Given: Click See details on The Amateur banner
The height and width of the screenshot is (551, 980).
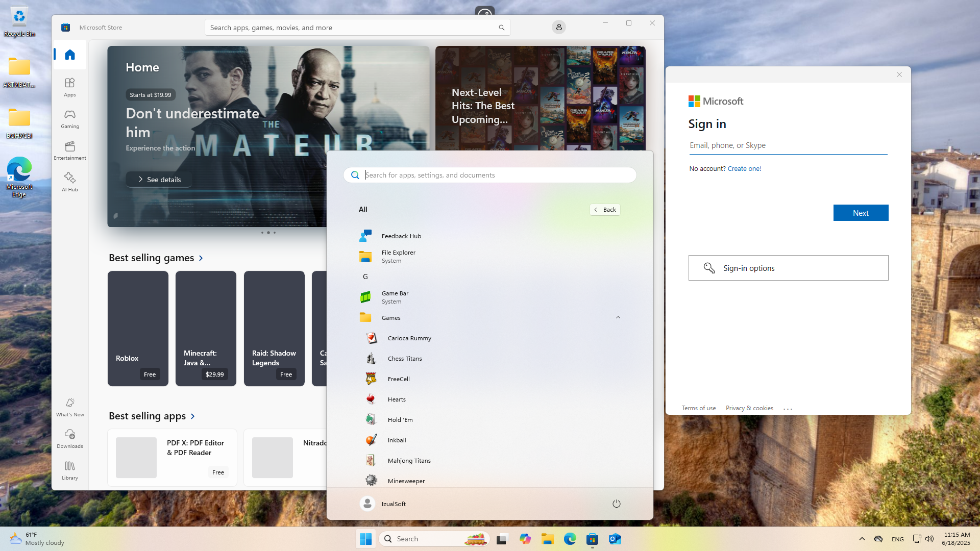Looking at the screenshot, I should click(x=159, y=180).
